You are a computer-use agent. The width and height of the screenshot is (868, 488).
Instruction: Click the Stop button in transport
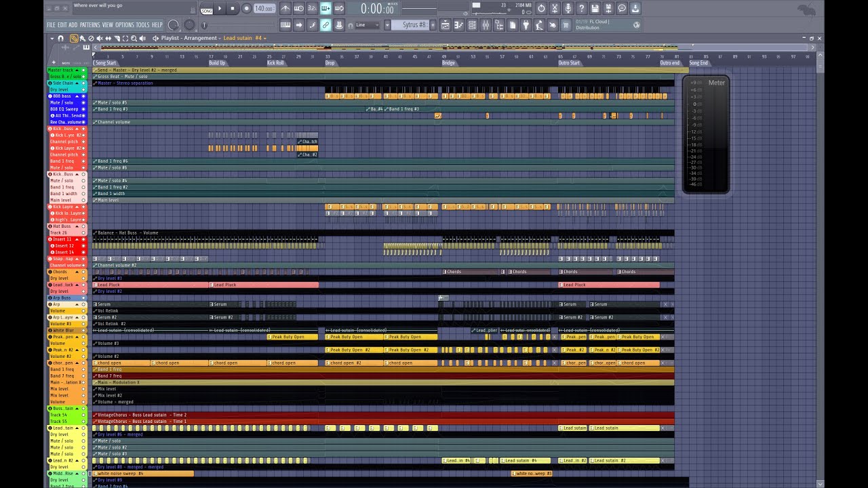coord(233,8)
